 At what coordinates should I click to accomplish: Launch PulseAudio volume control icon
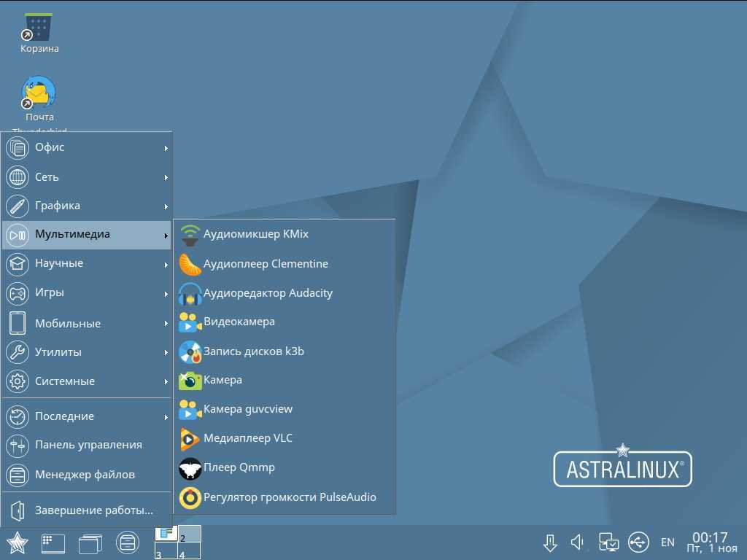190,497
